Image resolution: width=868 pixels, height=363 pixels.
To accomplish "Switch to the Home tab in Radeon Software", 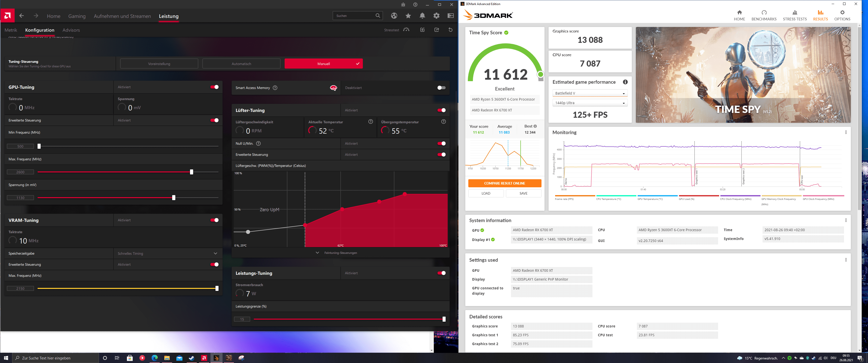I will point(53,16).
